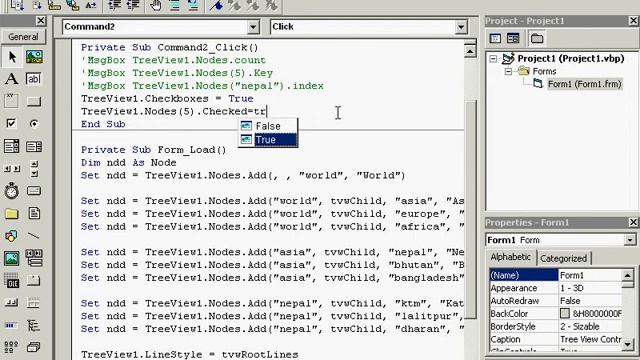The height and width of the screenshot is (360, 640).
Task: Select the ImageList control tool
Action: (x=34, y=347)
